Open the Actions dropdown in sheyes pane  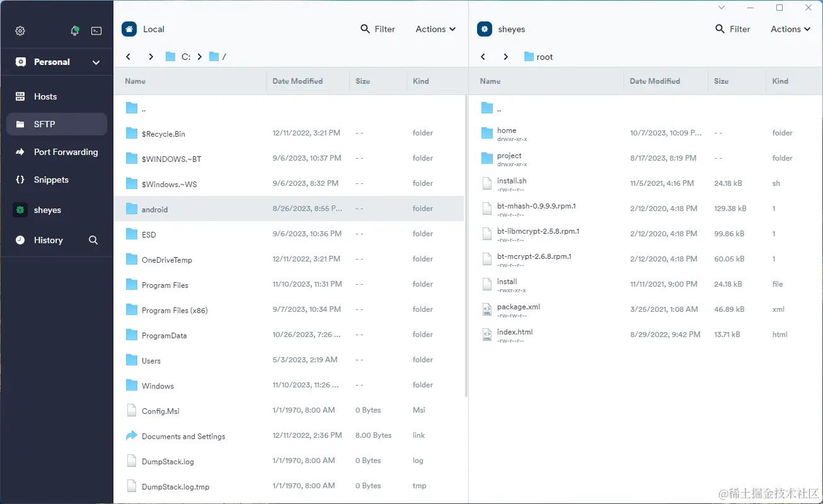[x=790, y=29]
